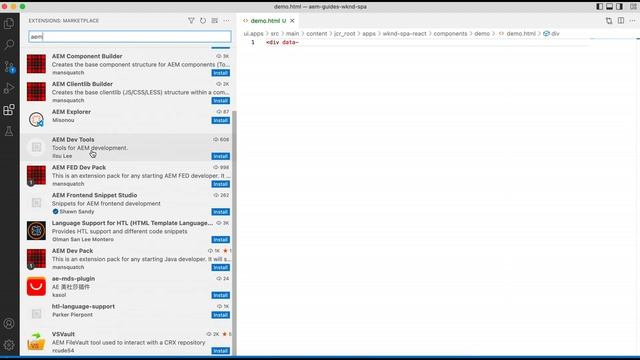Toggle the bottom panel layout icon
This screenshot has width=640, height=360.
(x=609, y=7)
